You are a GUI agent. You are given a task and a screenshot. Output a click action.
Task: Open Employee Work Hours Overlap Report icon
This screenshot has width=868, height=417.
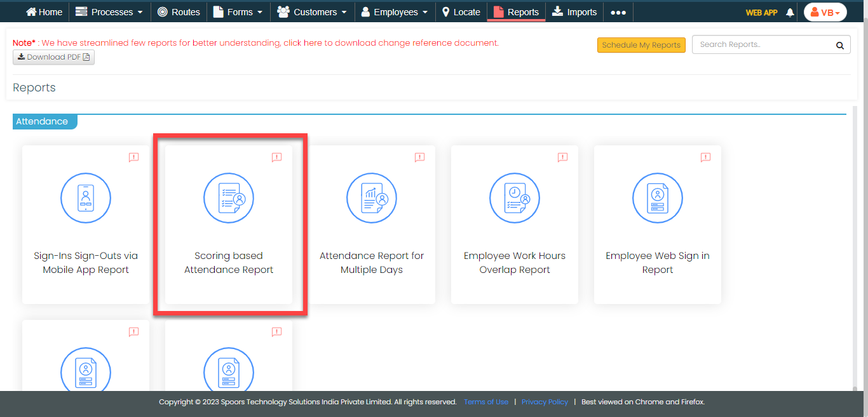coord(515,198)
